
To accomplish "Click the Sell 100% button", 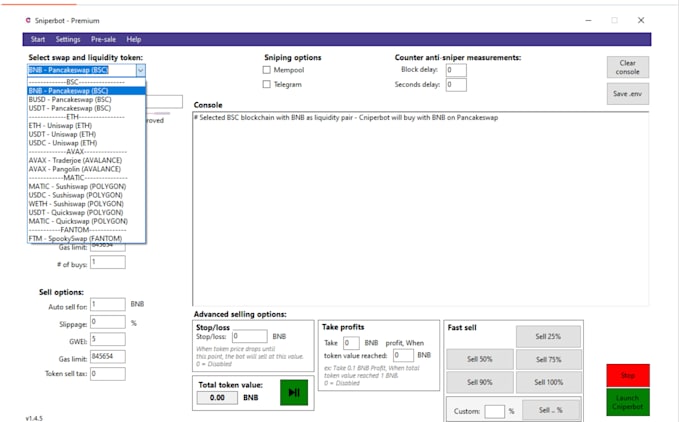I will click(548, 382).
